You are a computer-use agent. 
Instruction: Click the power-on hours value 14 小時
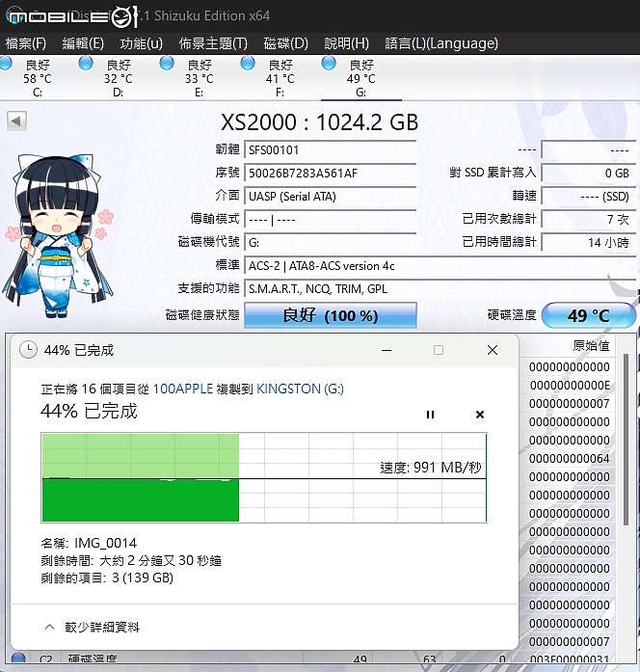click(589, 243)
